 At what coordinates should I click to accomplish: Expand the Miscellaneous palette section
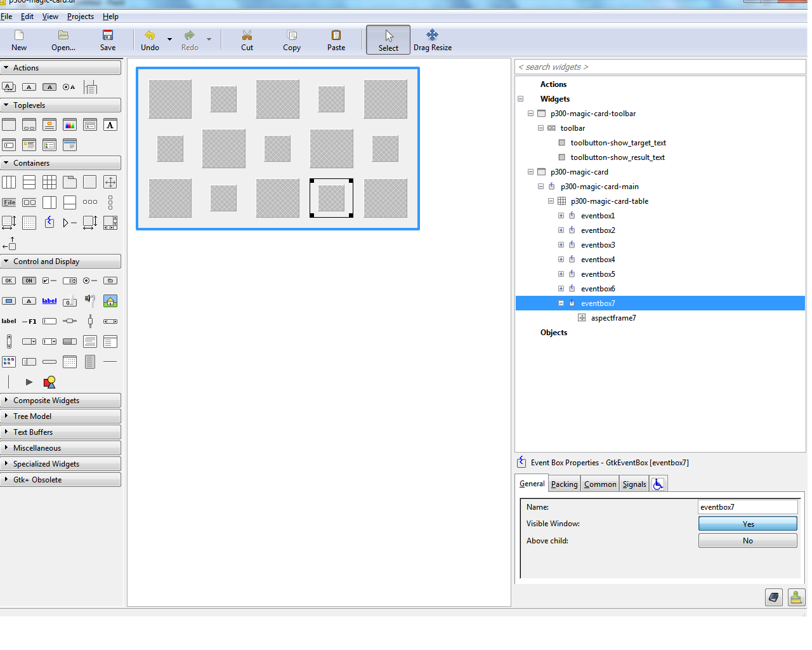(61, 448)
